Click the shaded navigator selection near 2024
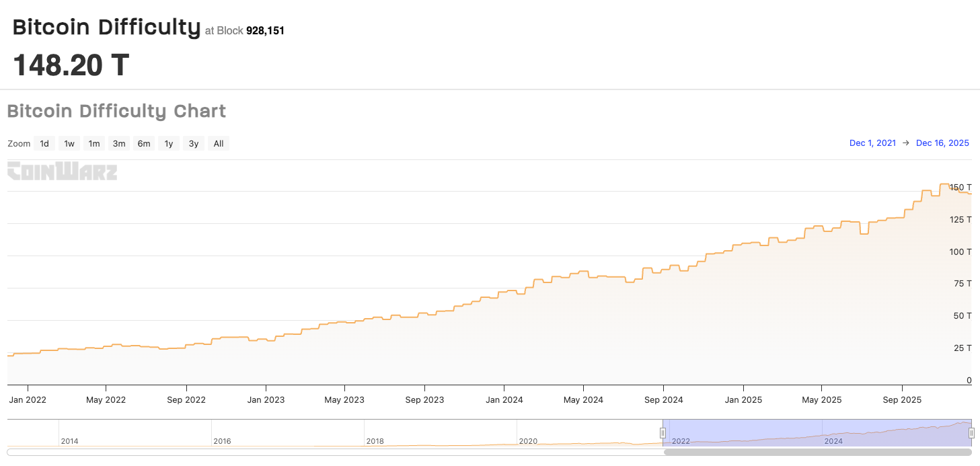This screenshot has width=980, height=466. pyautogui.click(x=833, y=433)
